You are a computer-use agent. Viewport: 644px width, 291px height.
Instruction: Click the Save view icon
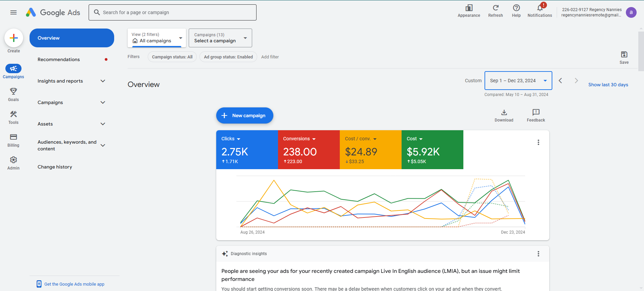tap(624, 55)
